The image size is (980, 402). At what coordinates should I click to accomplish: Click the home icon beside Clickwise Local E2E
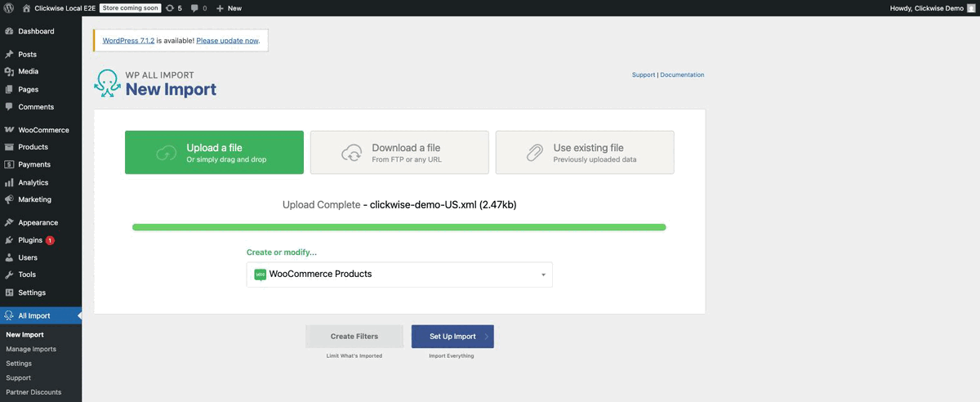(26, 7)
